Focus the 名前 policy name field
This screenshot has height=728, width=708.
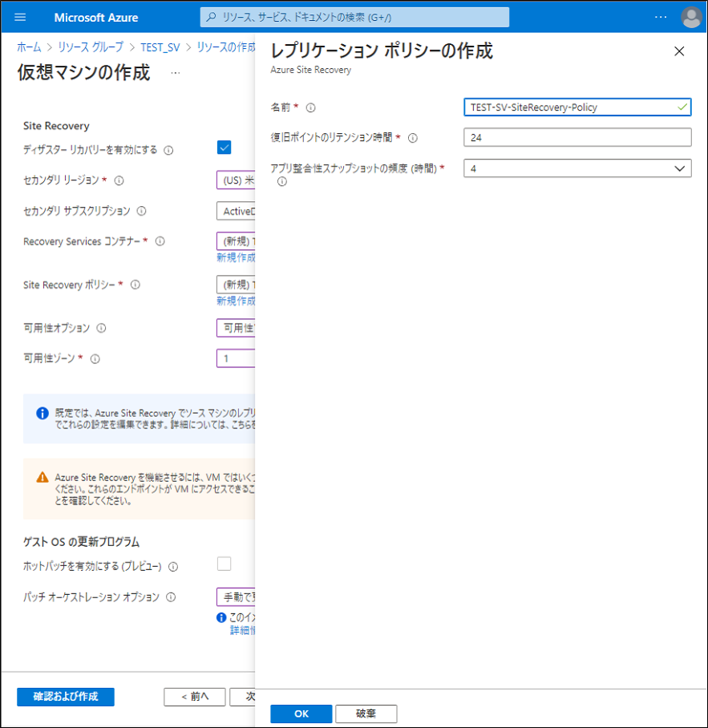click(577, 107)
